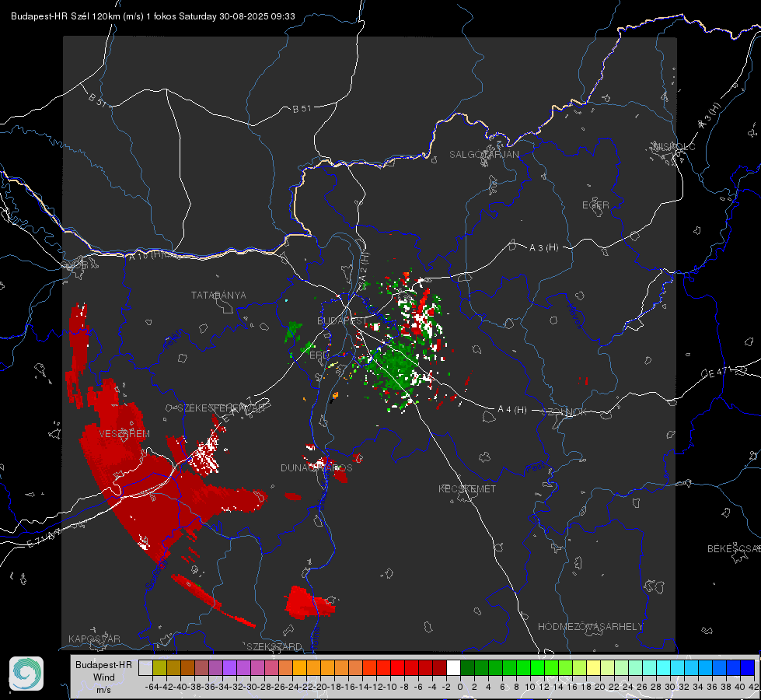
Task: Click the white legend swatch between -2 and 0
Action: pos(453,667)
